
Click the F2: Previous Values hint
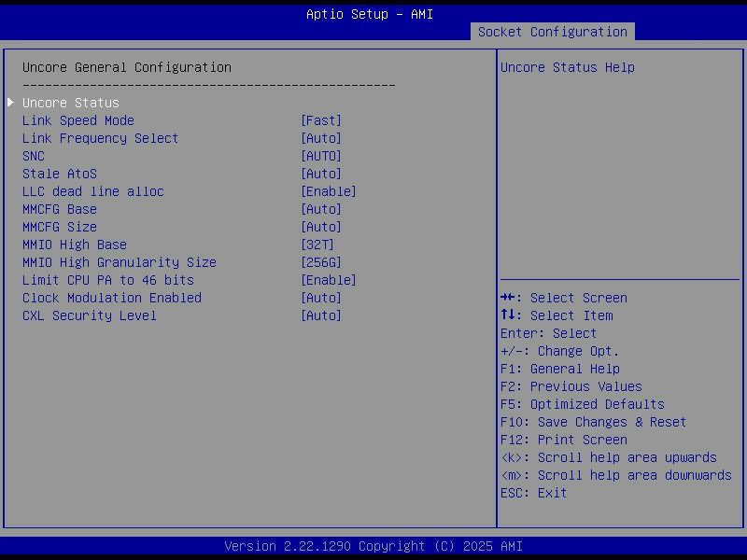coord(571,386)
